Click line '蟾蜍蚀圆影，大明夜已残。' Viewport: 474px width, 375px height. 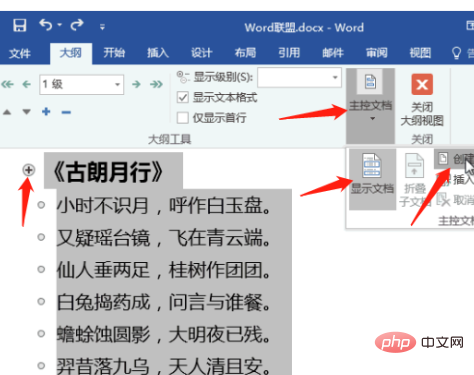point(164,334)
